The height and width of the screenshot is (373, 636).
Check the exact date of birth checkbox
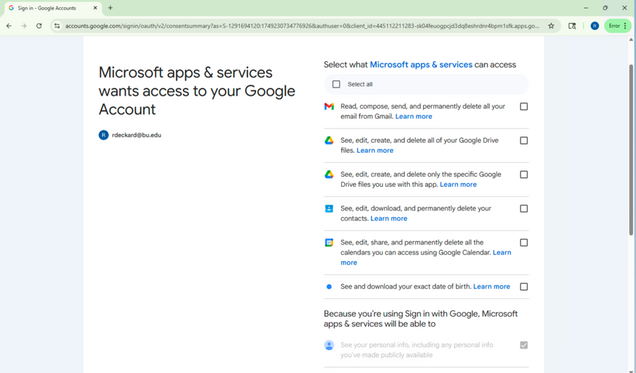(524, 287)
